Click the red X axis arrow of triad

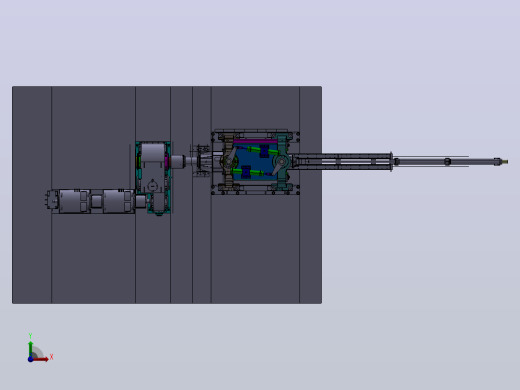42,359
